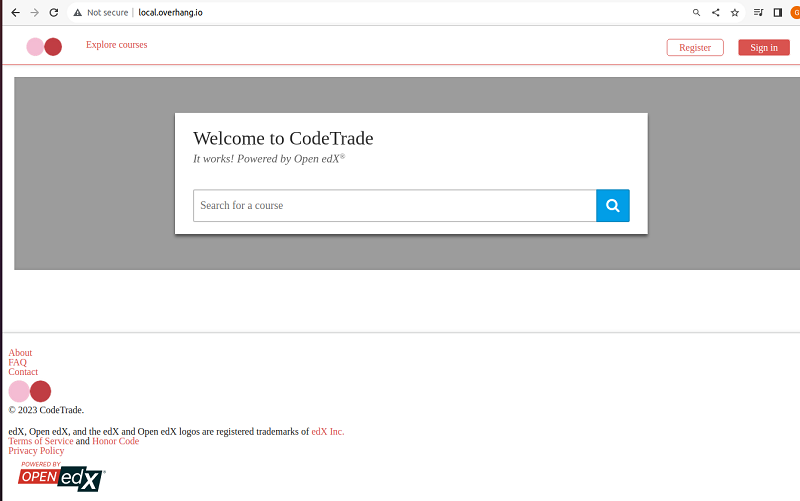Viewport: 800px width, 501px height.
Task: Click the Welcome to CodeTrade heading
Action: tap(283, 138)
